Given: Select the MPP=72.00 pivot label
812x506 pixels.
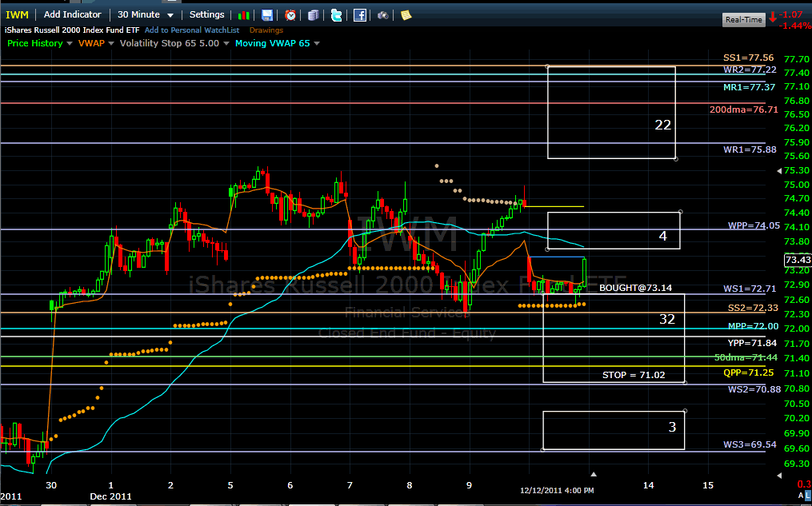Looking at the screenshot, I should tap(753, 326).
